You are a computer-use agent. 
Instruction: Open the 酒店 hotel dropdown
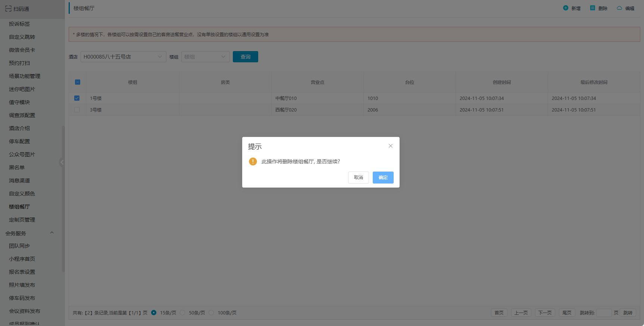pyautogui.click(x=123, y=57)
